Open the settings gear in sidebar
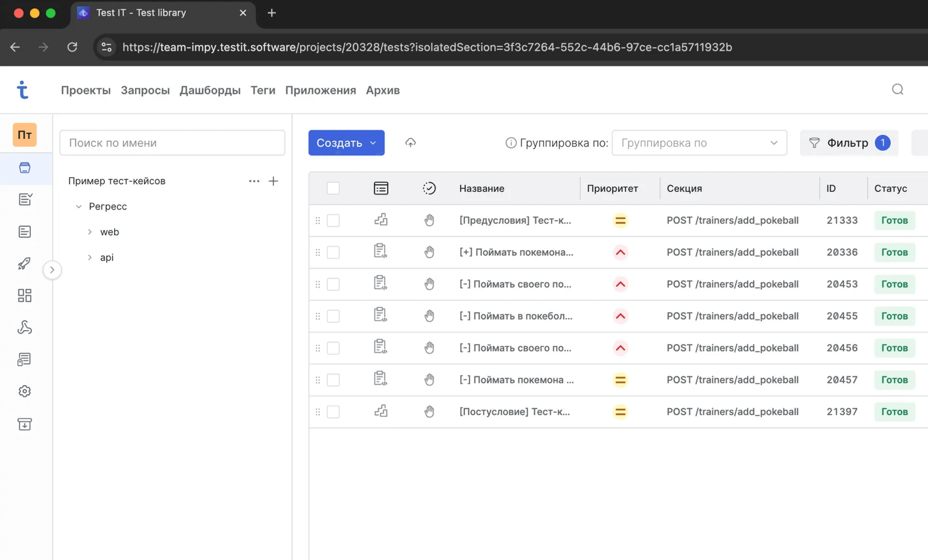 [x=24, y=391]
